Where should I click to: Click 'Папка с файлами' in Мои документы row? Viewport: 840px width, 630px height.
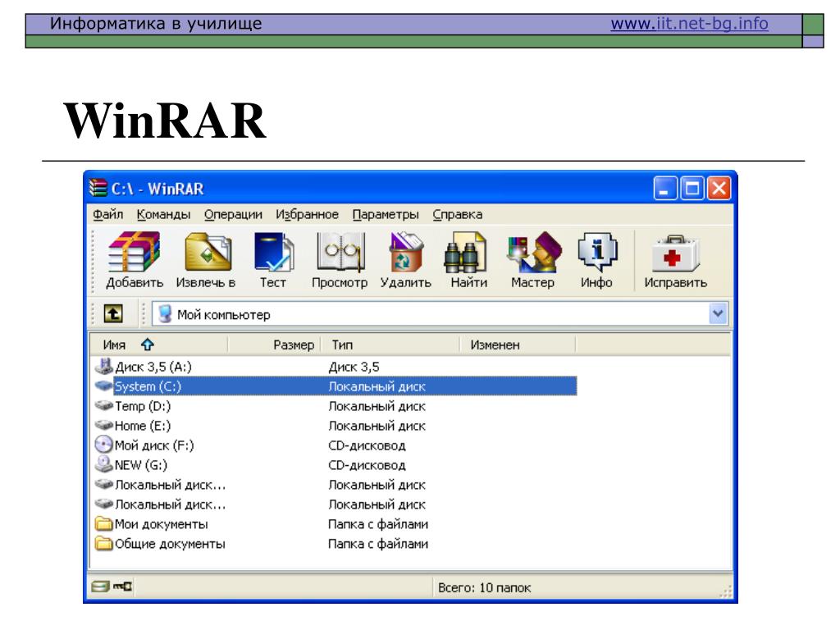pyautogui.click(x=378, y=524)
